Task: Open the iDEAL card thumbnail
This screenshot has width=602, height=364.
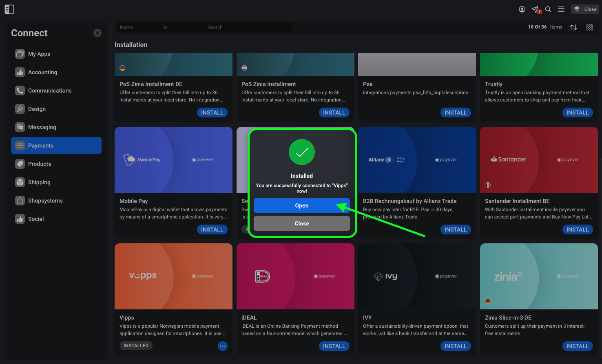Action: click(x=295, y=276)
